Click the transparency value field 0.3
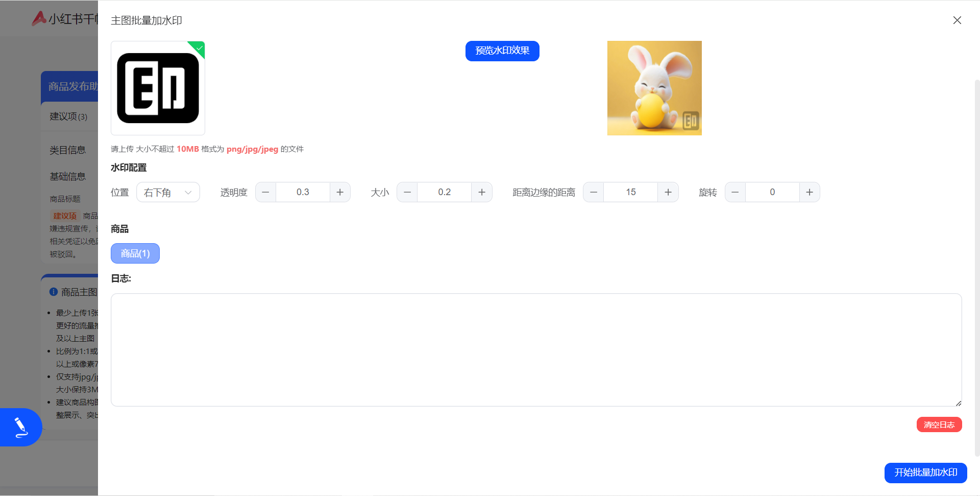The image size is (980, 496). (x=303, y=193)
